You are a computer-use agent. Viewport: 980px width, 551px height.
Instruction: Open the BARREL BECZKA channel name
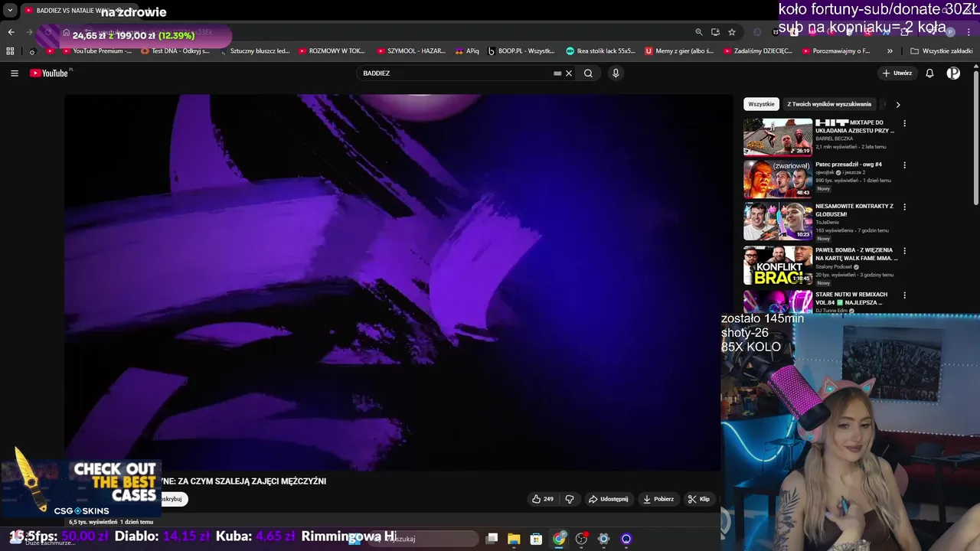(834, 139)
